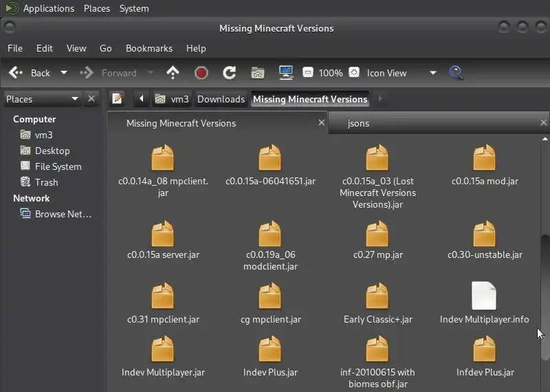Go up to the parent folder

click(x=173, y=73)
